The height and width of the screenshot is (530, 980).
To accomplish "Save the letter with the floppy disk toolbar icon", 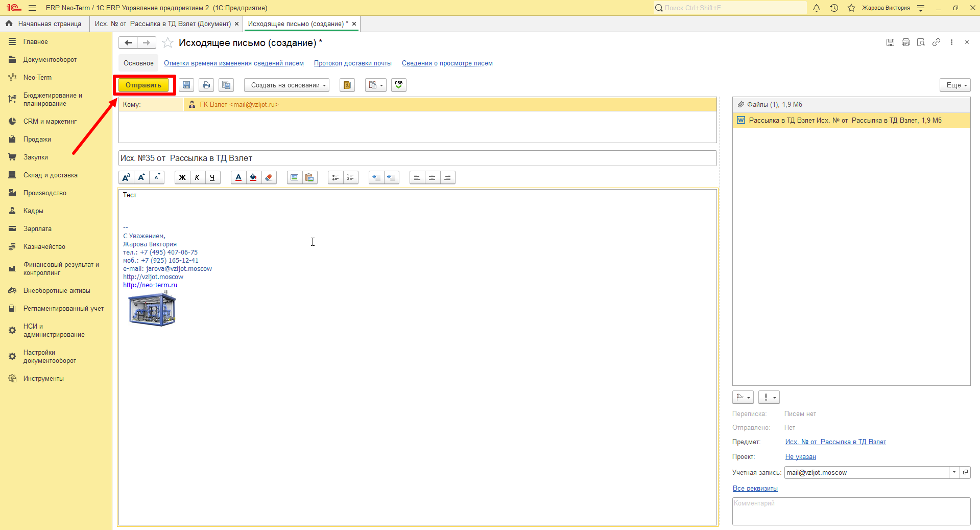I will tap(186, 85).
